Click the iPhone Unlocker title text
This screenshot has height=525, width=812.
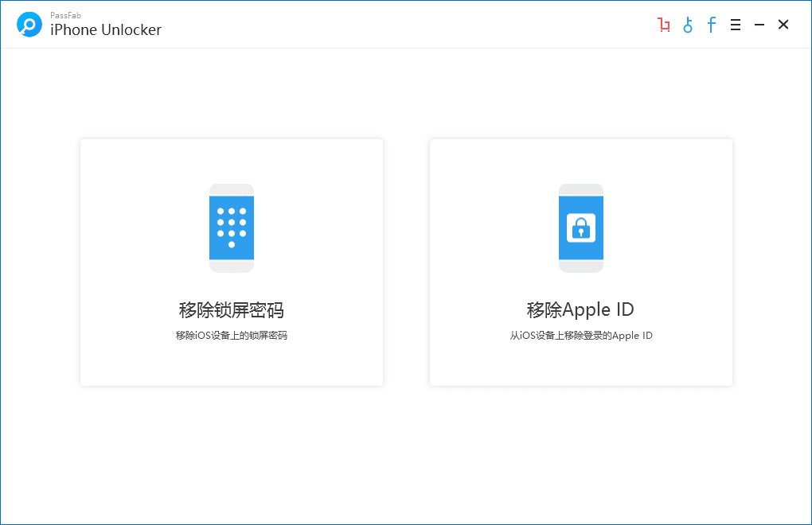pos(106,30)
